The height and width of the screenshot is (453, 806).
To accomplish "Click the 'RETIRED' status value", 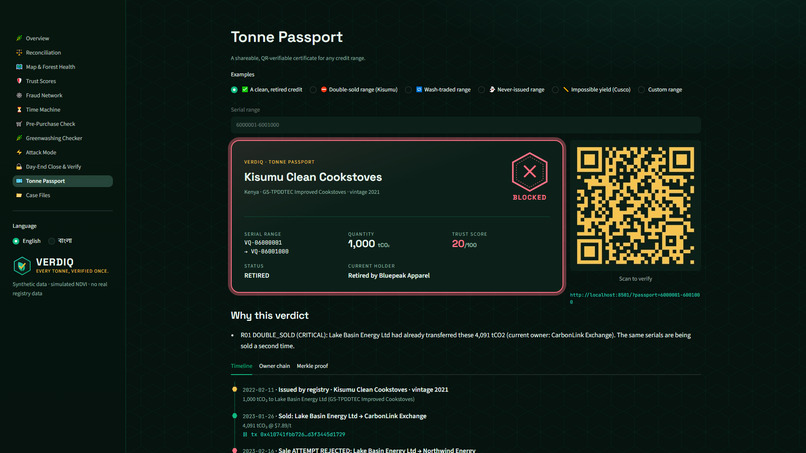I will point(257,276).
